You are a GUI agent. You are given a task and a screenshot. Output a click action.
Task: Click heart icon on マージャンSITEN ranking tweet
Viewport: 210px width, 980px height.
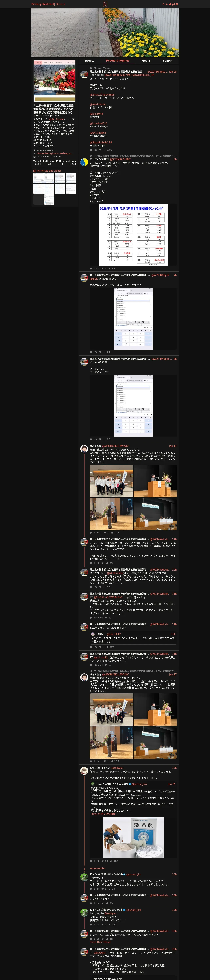click(103, 268)
